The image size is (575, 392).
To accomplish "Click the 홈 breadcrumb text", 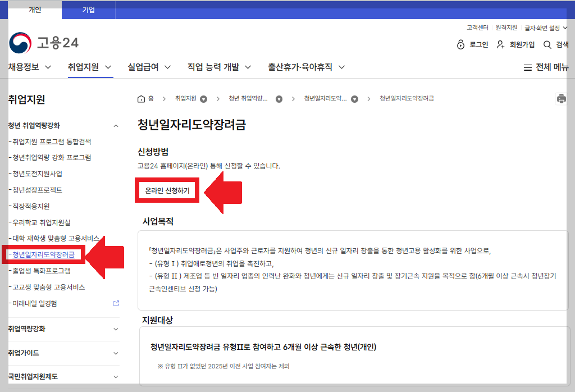I will (150, 99).
